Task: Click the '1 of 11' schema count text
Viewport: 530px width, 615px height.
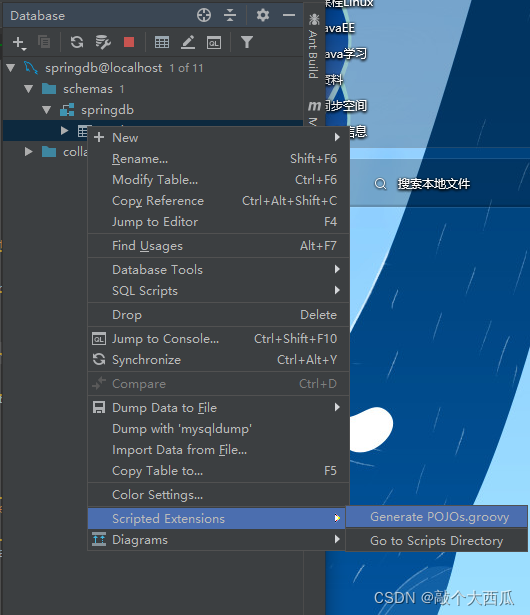Action: [187, 68]
